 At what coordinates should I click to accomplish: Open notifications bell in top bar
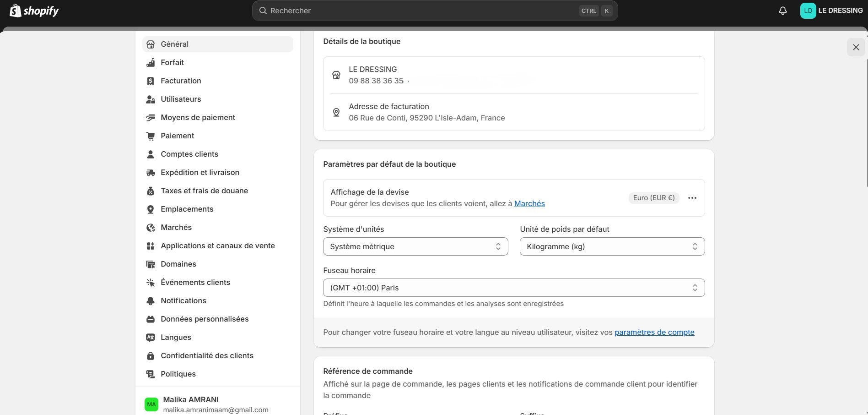pos(783,11)
